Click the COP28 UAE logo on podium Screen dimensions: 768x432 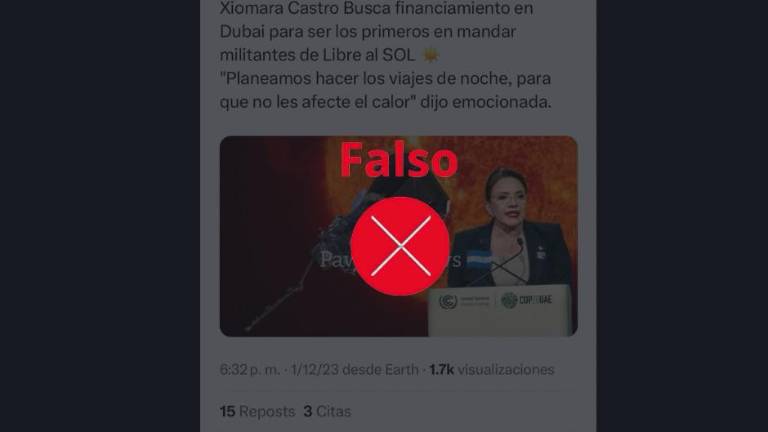(527, 300)
